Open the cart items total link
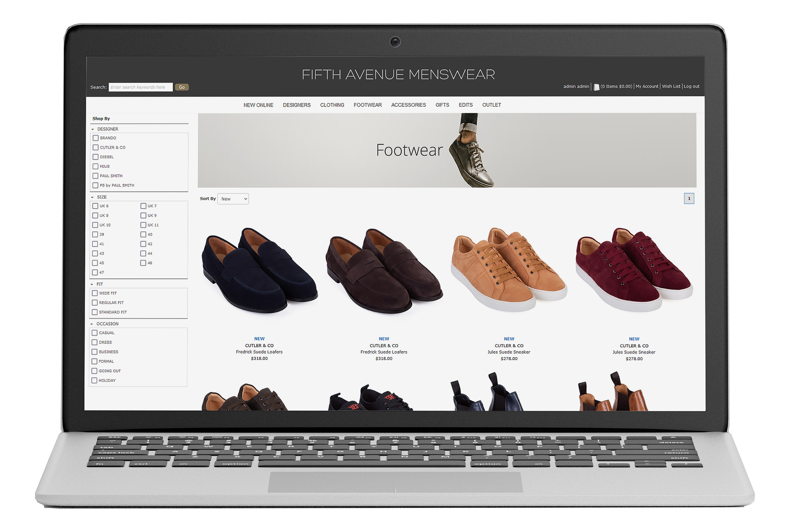 tap(616, 86)
